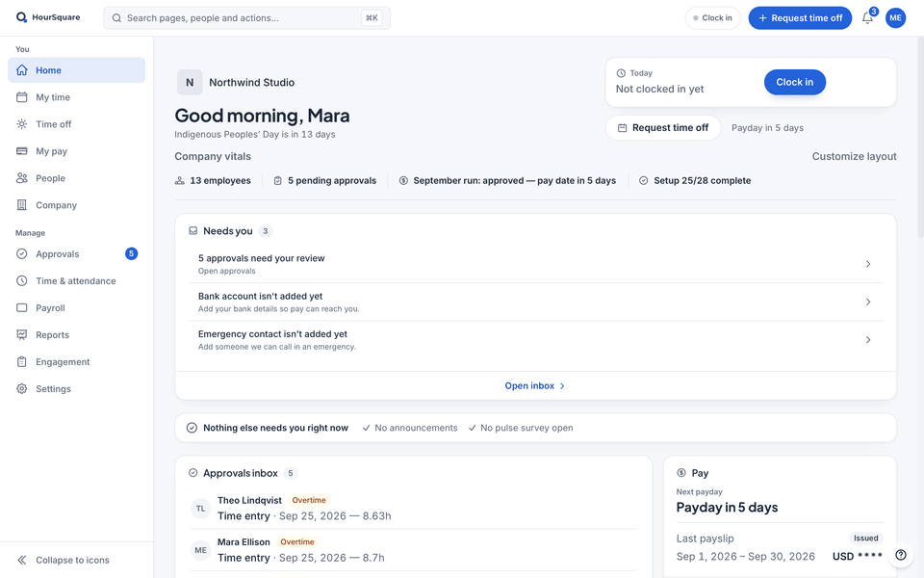The height and width of the screenshot is (578, 924).
Task: Click the blue Clock in button in Today card
Action: (x=794, y=82)
